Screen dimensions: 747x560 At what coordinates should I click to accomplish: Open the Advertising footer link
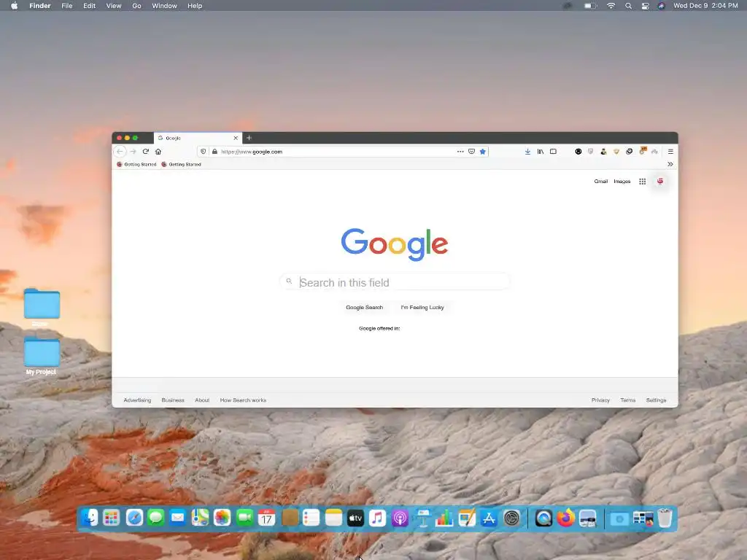(x=137, y=400)
